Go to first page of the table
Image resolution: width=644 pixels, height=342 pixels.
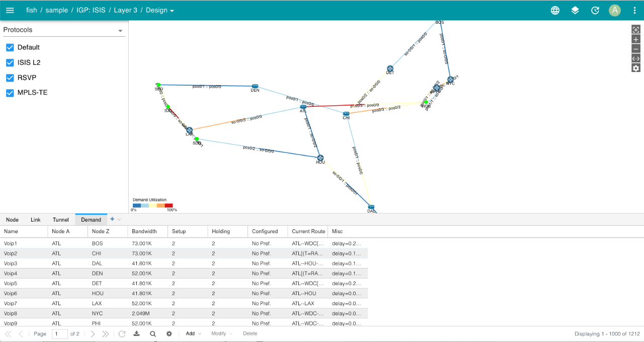(8, 334)
